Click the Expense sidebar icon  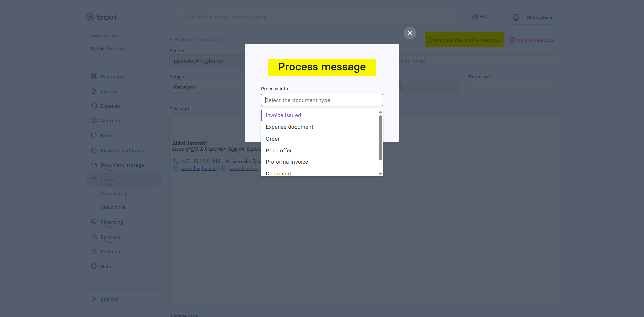pyautogui.click(x=94, y=106)
